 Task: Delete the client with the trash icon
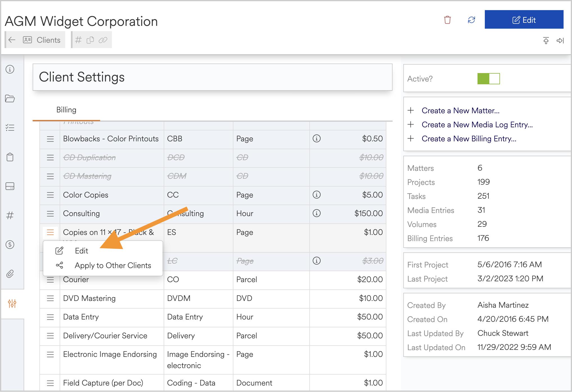click(447, 20)
